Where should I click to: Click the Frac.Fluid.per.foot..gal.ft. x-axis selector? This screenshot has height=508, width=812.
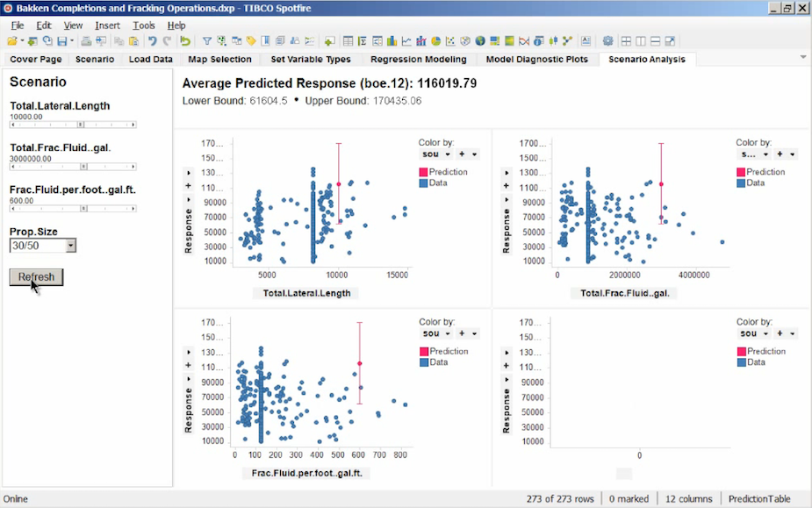306,473
